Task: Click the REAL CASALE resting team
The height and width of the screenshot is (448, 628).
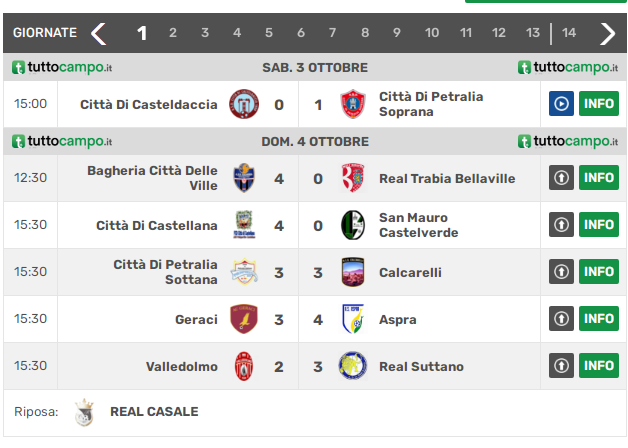Action: tap(154, 412)
